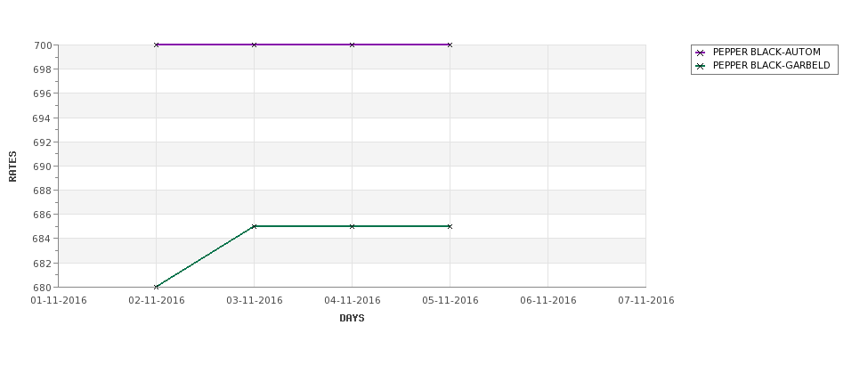This screenshot has height=382, width=868.
Task: Click the 700 rate axis label
Action: (x=44, y=45)
